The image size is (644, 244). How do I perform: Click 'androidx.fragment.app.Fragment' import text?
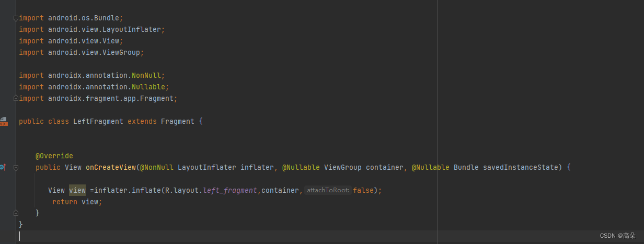[x=111, y=98]
